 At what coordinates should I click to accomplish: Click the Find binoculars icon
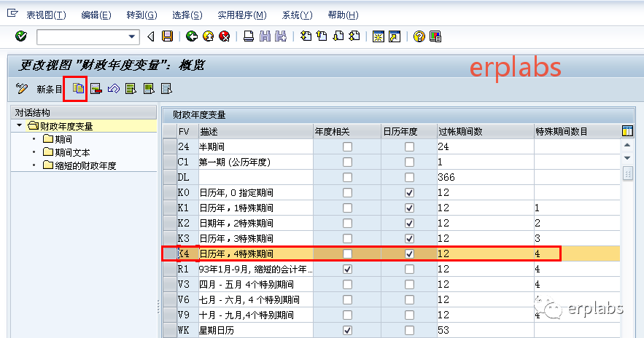tap(265, 36)
